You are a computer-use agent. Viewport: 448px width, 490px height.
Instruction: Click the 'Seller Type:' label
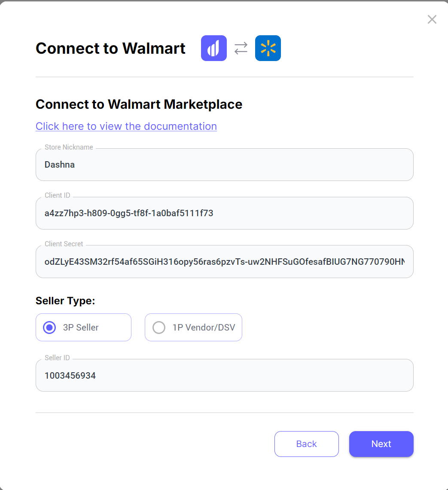pos(65,300)
